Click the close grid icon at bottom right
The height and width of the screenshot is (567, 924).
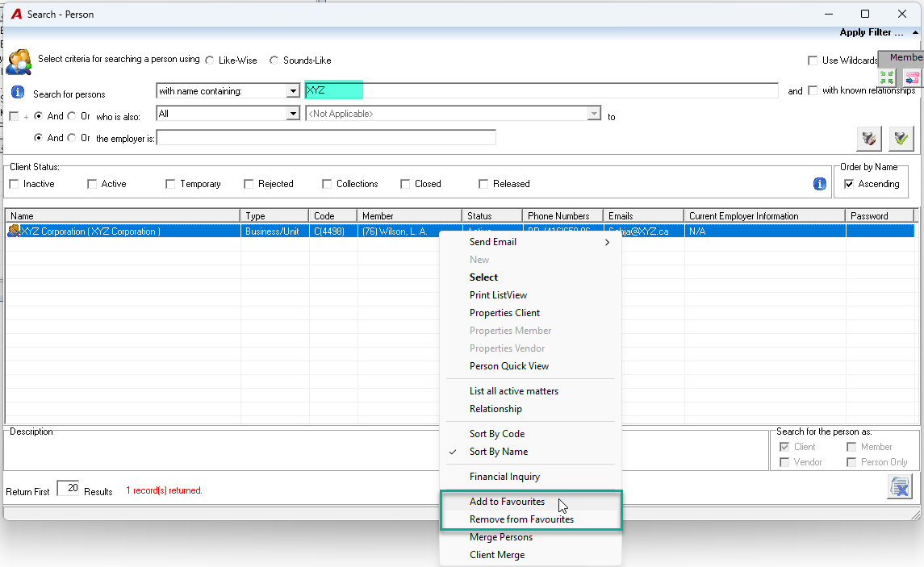pos(900,487)
